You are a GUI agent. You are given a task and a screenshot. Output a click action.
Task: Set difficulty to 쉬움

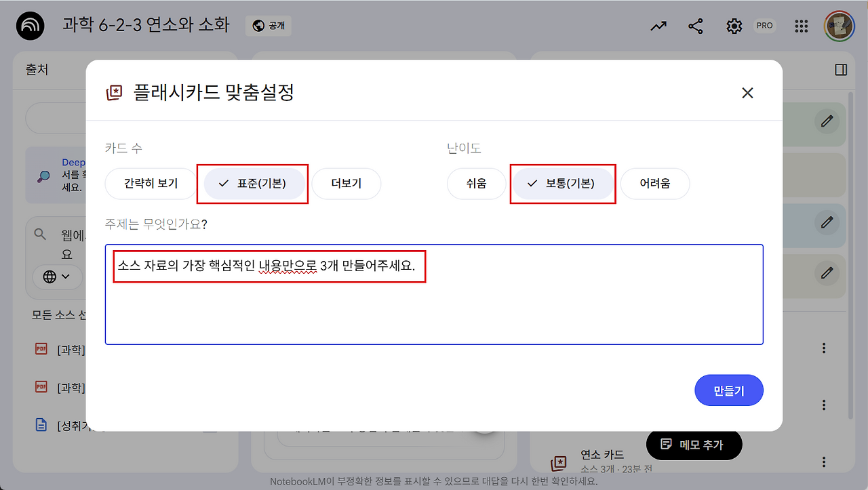tap(477, 183)
